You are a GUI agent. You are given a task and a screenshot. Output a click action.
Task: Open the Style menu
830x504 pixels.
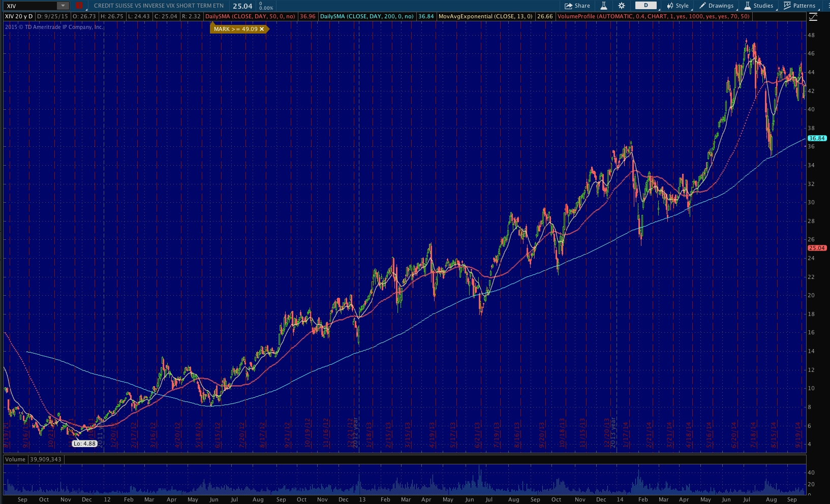(678, 6)
